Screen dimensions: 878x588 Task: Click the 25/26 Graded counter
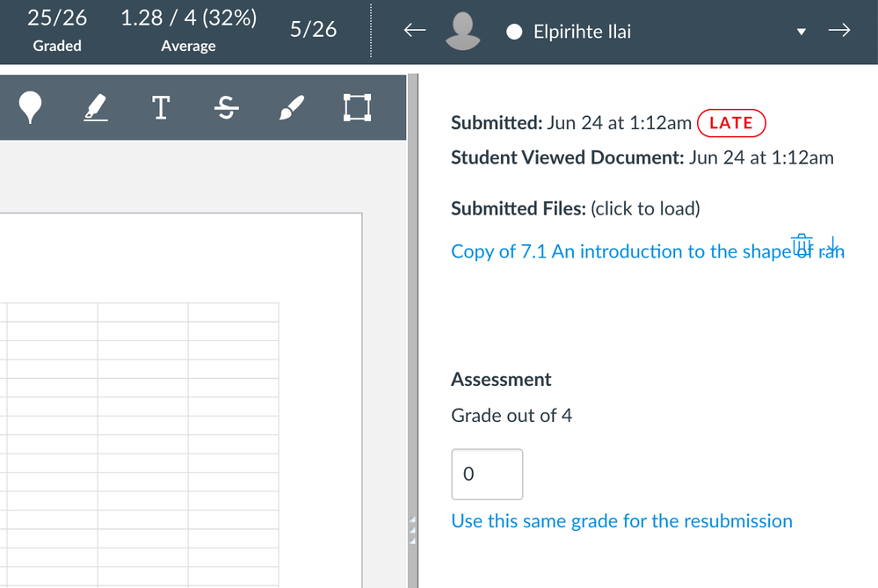(57, 30)
